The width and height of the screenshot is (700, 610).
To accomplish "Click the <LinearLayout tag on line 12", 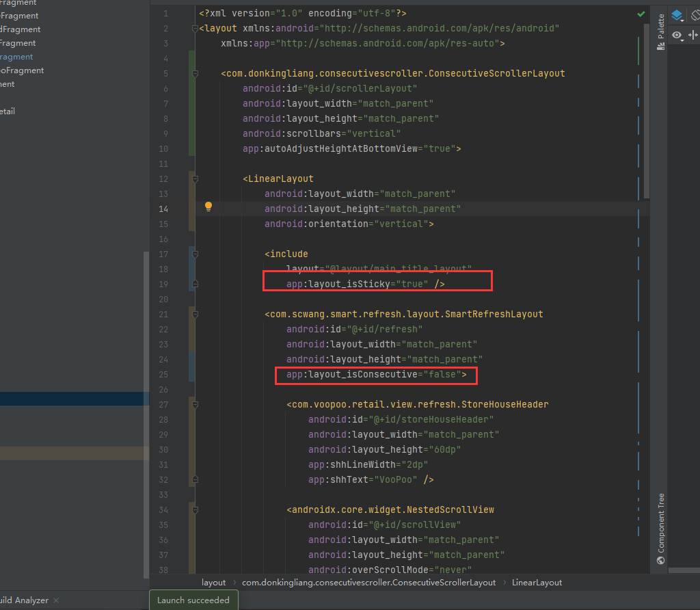I will [x=278, y=179].
